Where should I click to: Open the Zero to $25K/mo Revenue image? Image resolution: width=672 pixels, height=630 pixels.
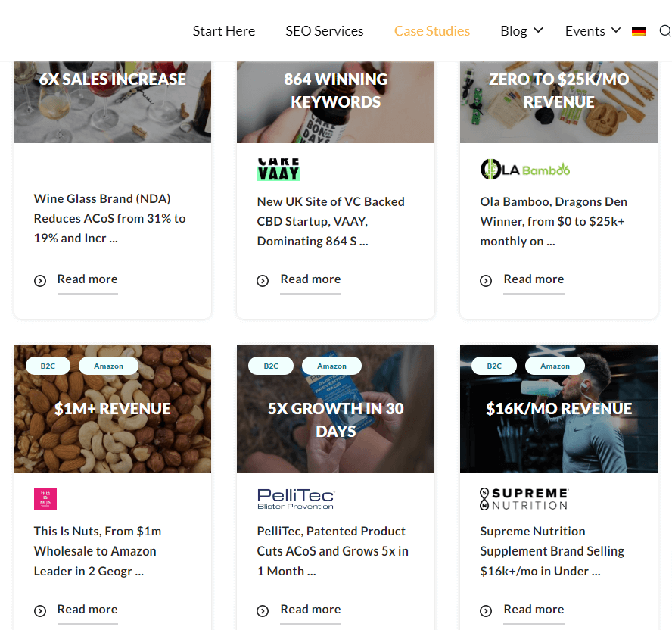558,101
